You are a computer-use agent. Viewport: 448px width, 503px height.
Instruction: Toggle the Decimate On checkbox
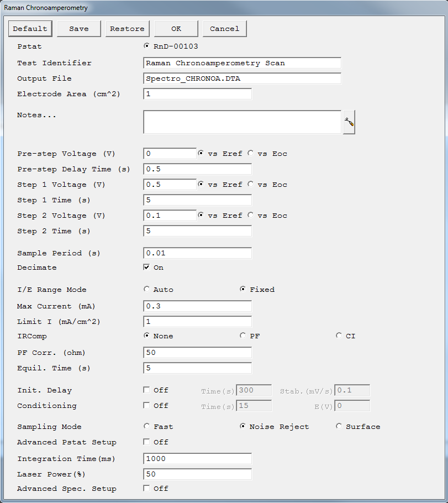(146, 267)
